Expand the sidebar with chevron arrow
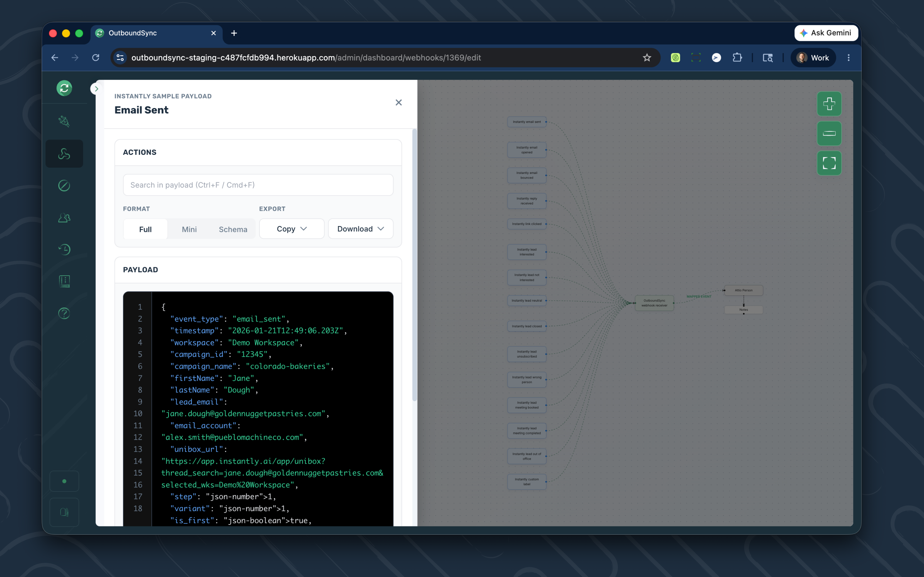 [x=96, y=89]
